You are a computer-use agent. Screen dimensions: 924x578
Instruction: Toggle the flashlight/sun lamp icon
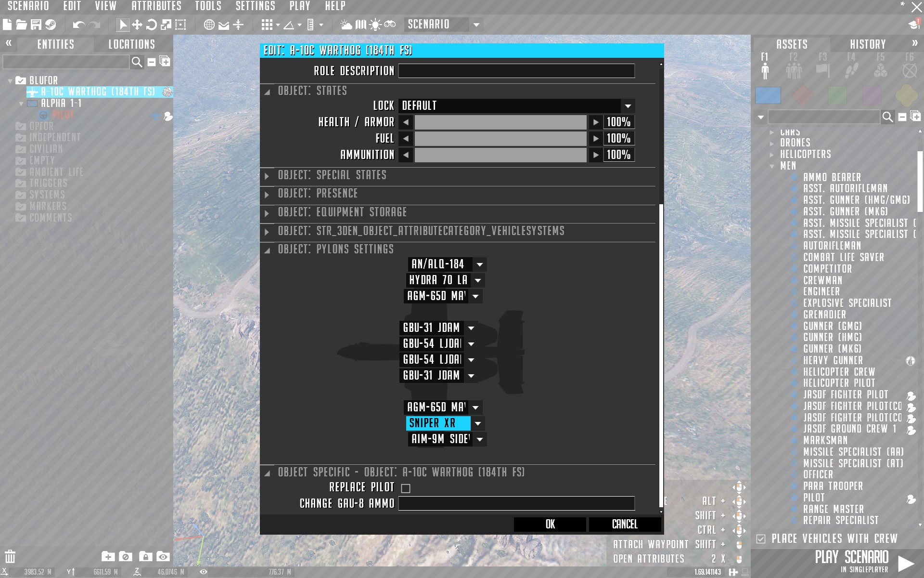coord(375,25)
